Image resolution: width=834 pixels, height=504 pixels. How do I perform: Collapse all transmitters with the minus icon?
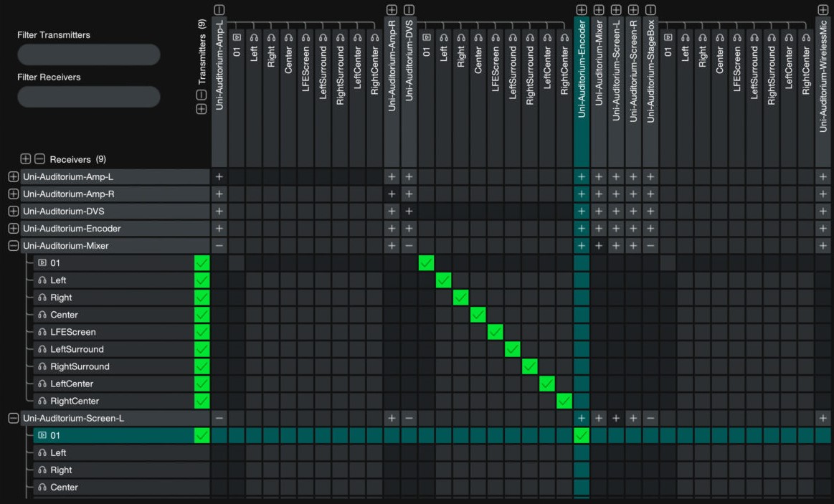point(202,95)
